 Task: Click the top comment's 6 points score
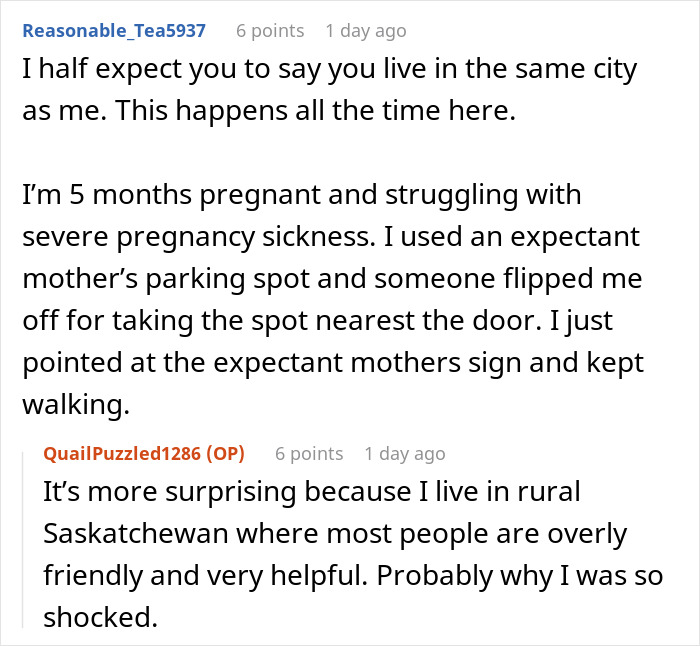(x=269, y=30)
